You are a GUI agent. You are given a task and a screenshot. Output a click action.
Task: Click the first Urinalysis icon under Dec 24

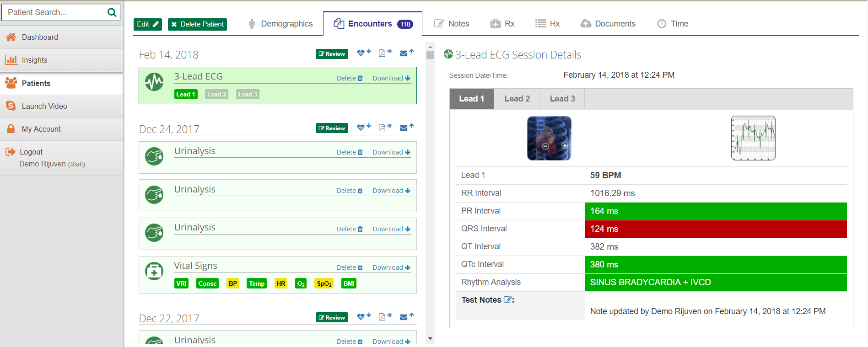pos(154,156)
